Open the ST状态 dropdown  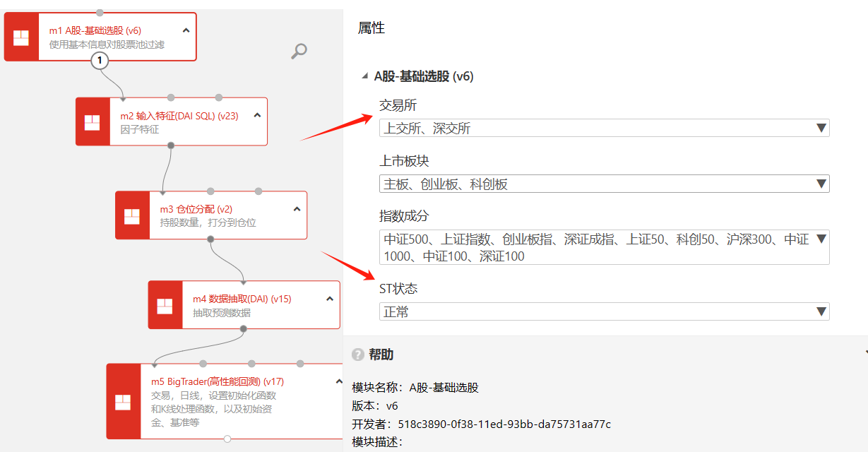(x=821, y=311)
